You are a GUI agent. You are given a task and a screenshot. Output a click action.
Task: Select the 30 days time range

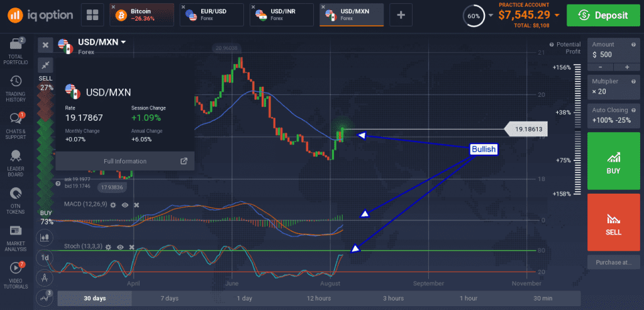[95, 298]
